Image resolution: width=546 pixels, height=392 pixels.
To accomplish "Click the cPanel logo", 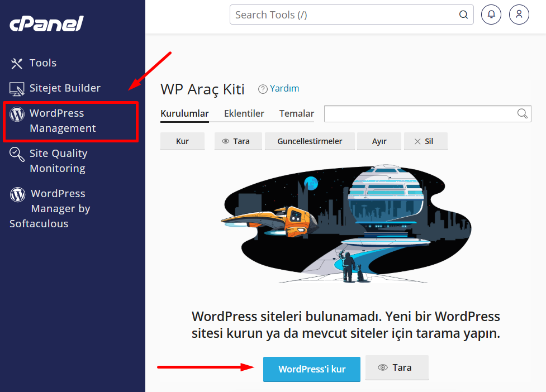I will pos(46,23).
